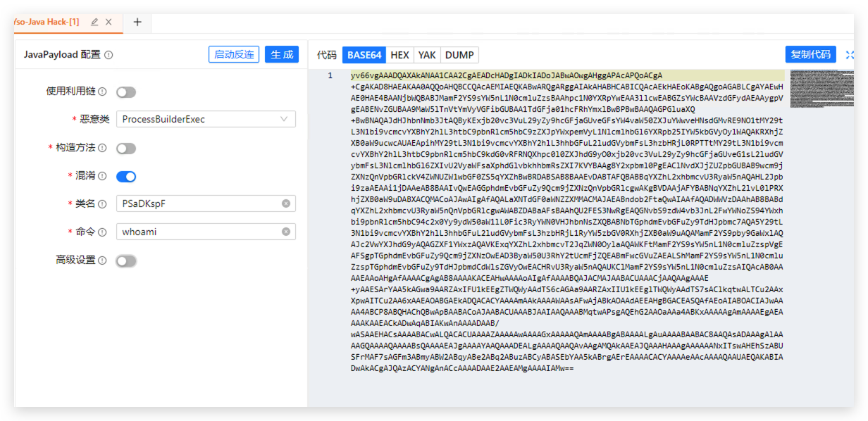This screenshot has height=421, width=868.
Task: Select the YAK code format tab
Action: 427,55
